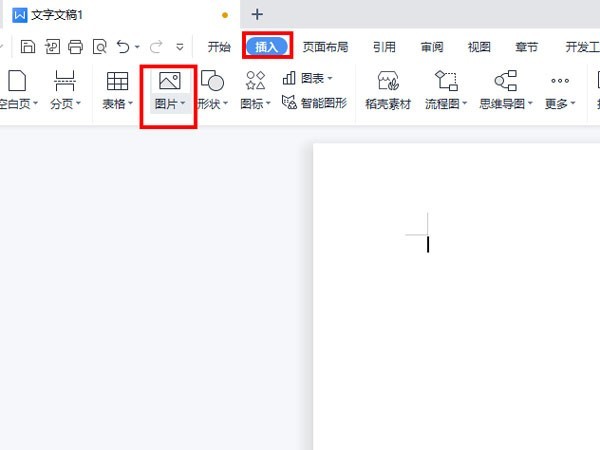The width and height of the screenshot is (600, 450).
Task: Click the plus icon to add new tab
Action: (x=257, y=15)
